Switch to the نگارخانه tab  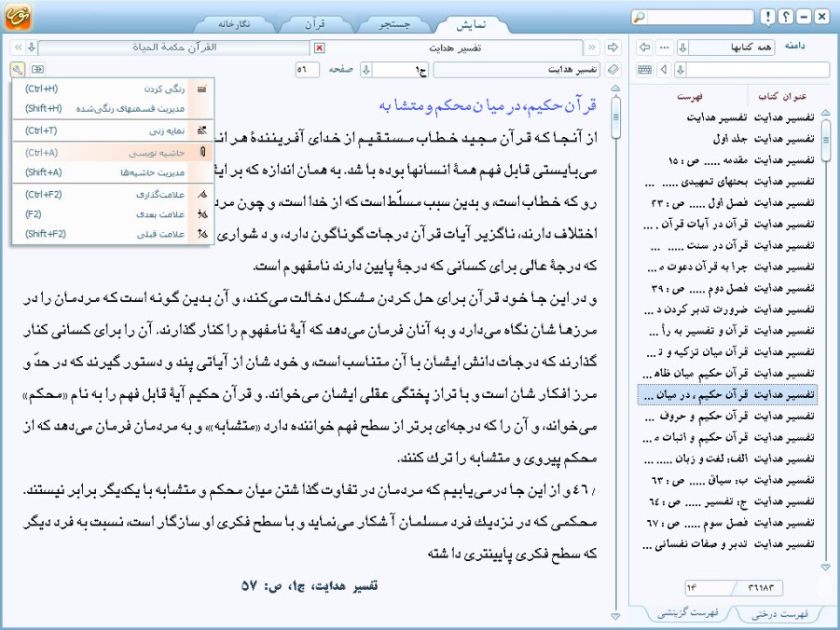[x=234, y=24]
